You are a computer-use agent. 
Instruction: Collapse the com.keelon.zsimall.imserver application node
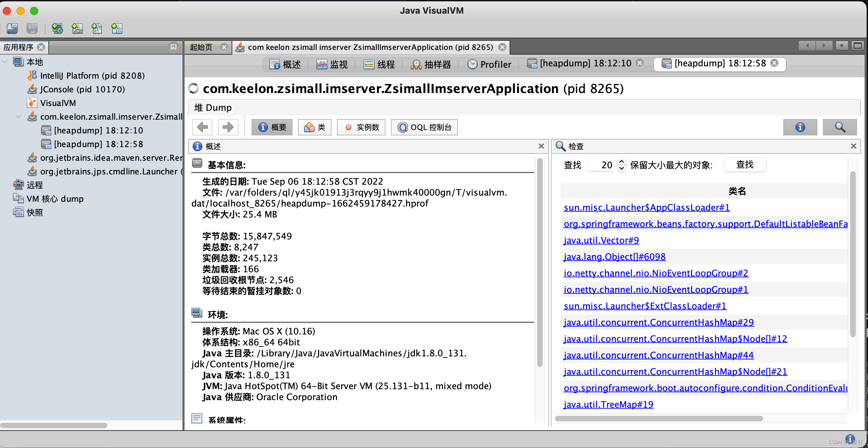(x=18, y=117)
